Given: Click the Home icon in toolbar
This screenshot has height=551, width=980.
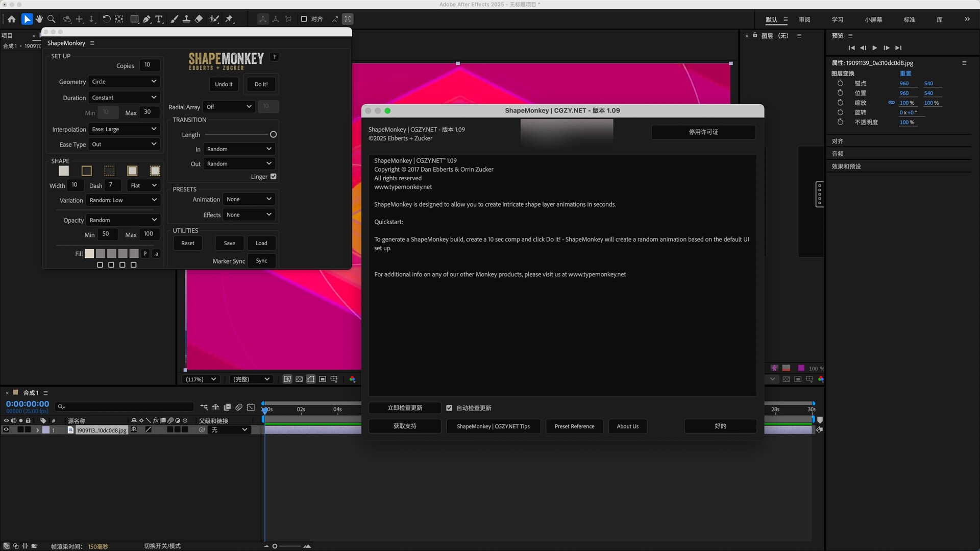Looking at the screenshot, I should pyautogui.click(x=12, y=19).
